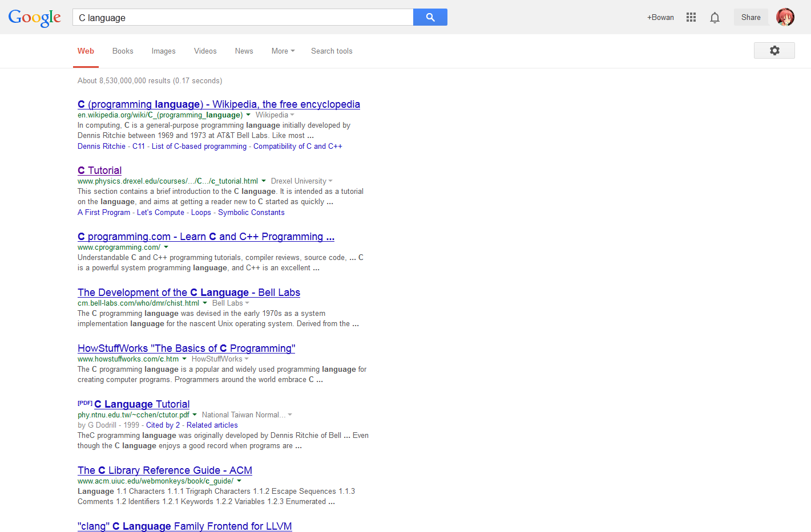Switch to the News tab
This screenshot has height=532, width=811.
tap(244, 51)
